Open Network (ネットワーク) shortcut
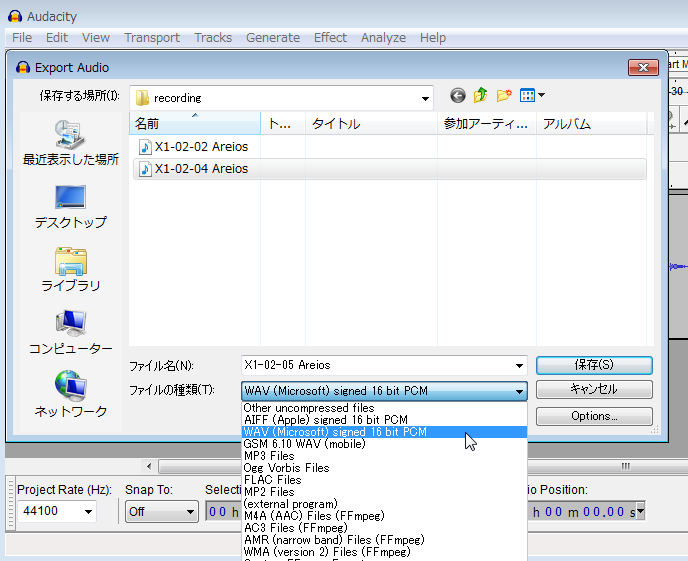The image size is (688, 561). pos(70,394)
